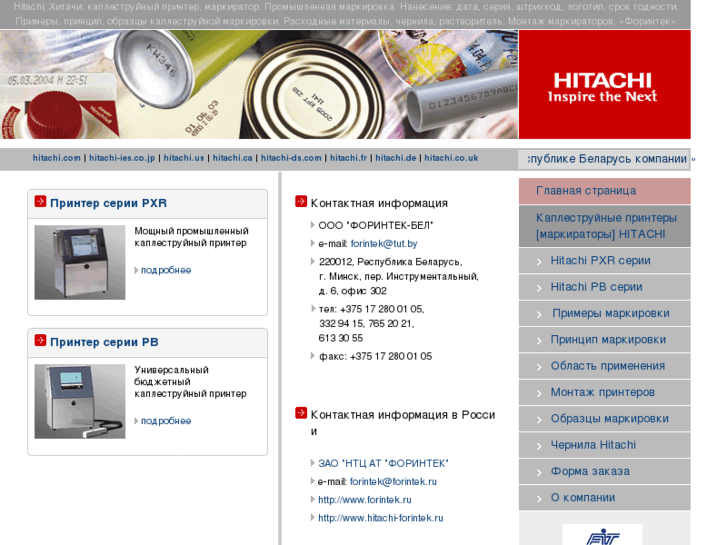
Task: Click the chevron next to Hitachi PB серии
Action: [539, 289]
